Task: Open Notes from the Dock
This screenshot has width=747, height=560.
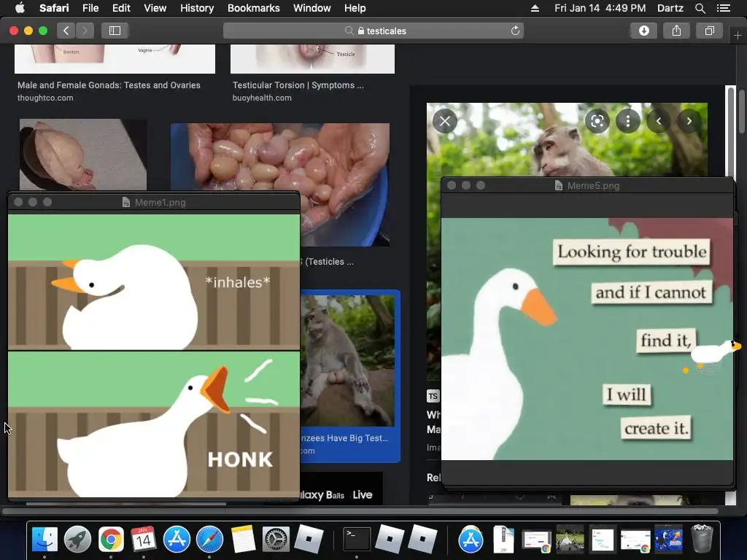Action: pos(243,540)
